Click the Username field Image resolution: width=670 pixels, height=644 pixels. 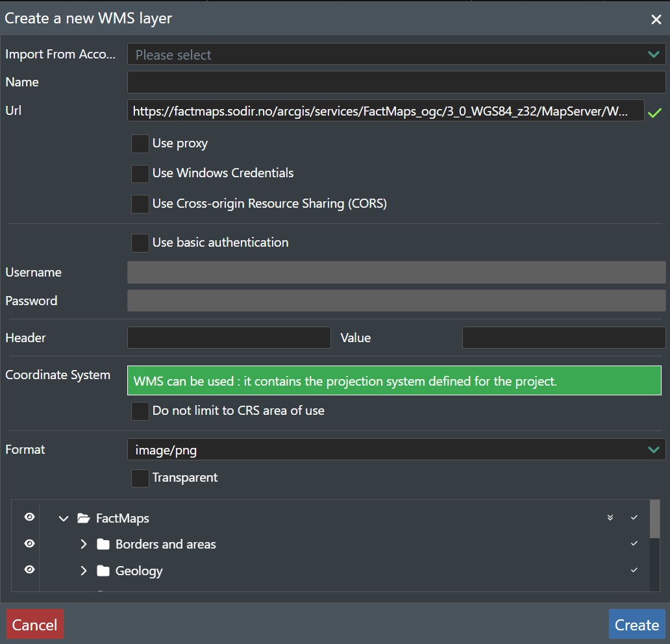(x=396, y=272)
